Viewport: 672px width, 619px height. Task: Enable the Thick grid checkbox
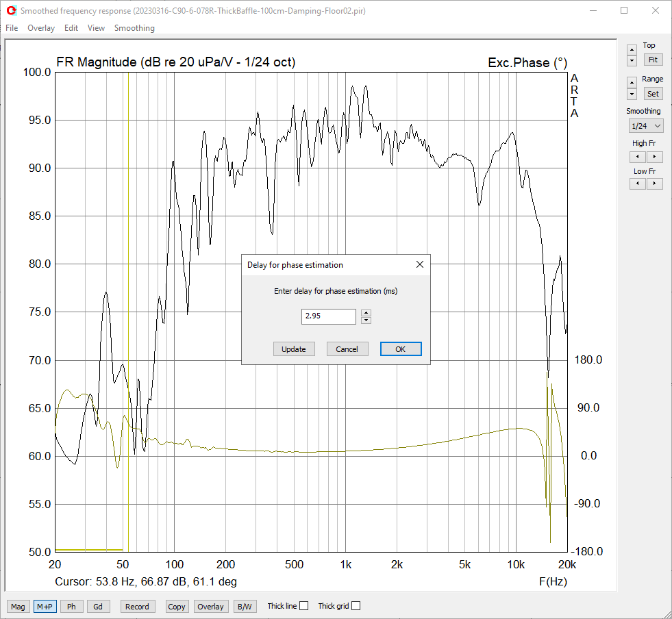click(x=356, y=606)
